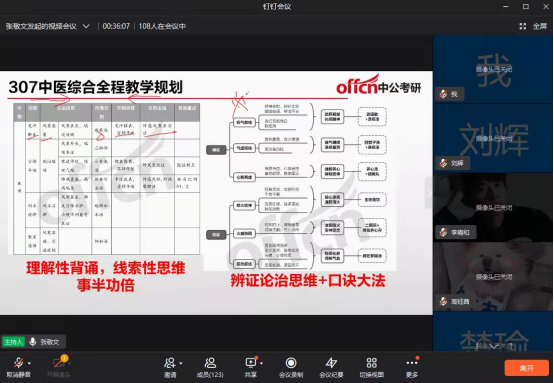Expand the microphone options arrow

(29, 363)
